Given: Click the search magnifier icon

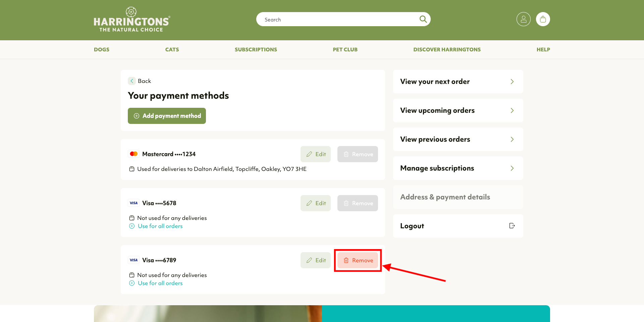Looking at the screenshot, I should 423,19.
